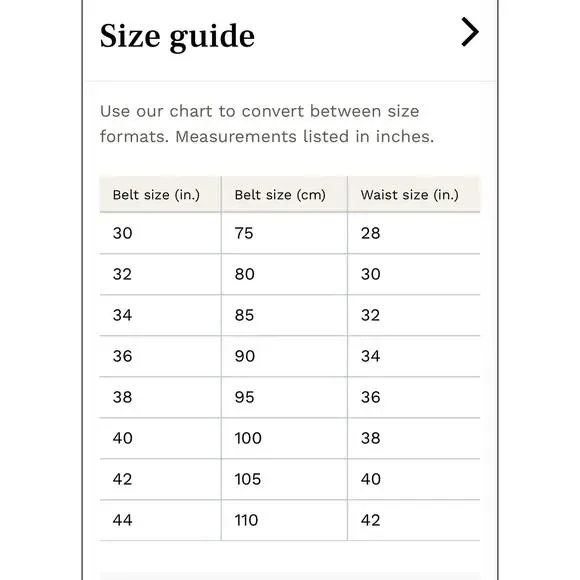
Task: Expand the Size guide chevron arrow
Action: (x=470, y=32)
